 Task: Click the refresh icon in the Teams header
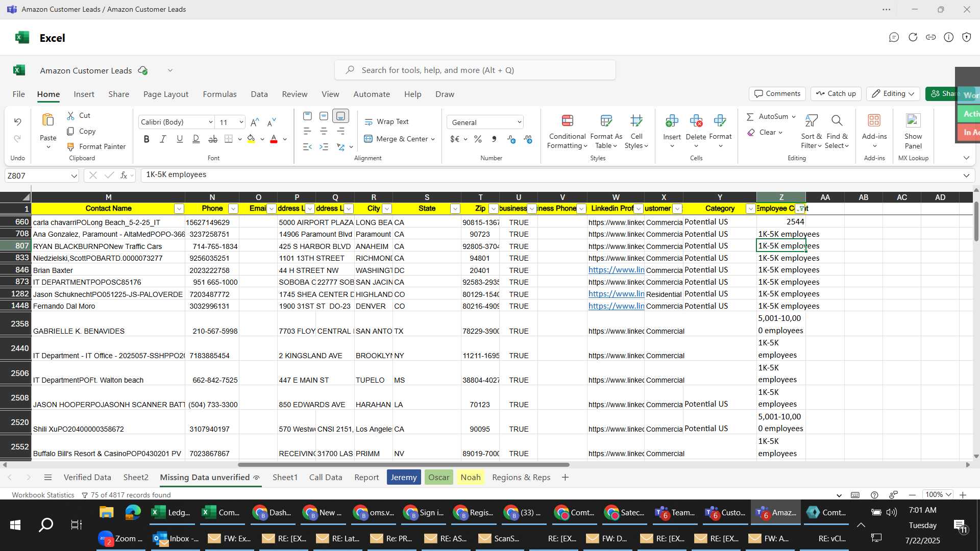tap(913, 37)
